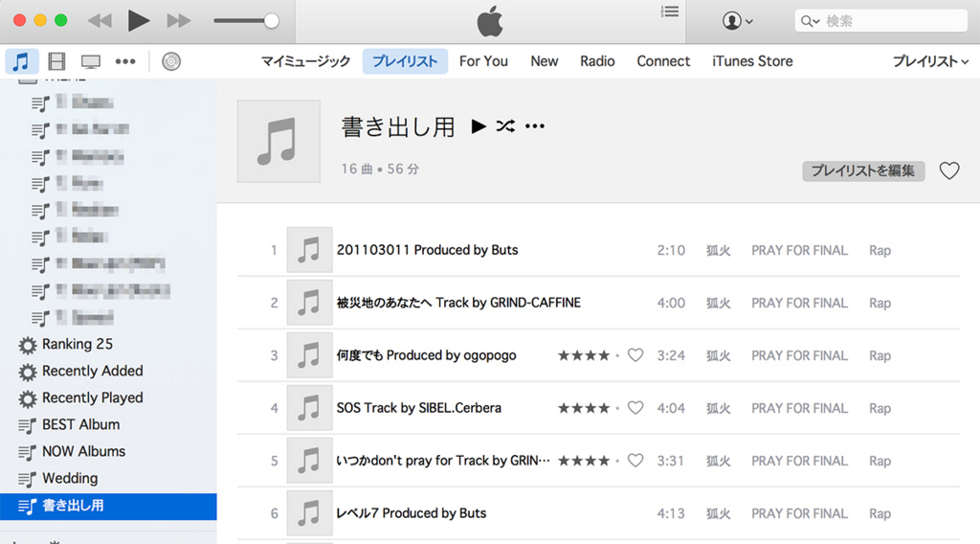Click the Wedding playlist icon
The height and width of the screenshot is (544, 980).
click(x=27, y=480)
